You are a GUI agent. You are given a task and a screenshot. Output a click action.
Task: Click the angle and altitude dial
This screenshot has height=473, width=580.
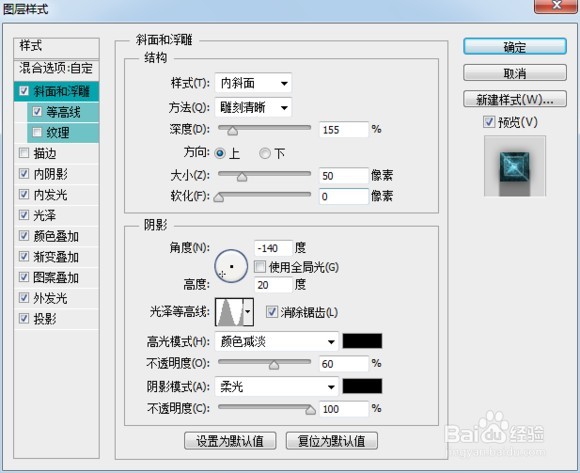[x=231, y=266]
